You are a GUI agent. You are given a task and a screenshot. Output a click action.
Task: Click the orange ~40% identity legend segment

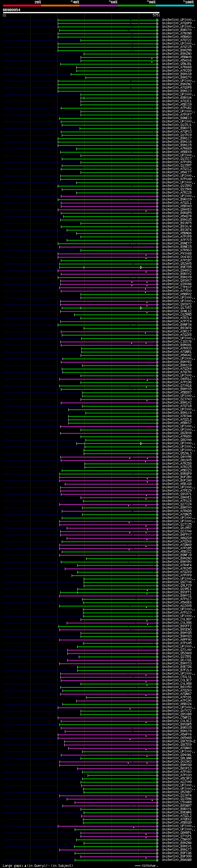click(x=60, y=6)
